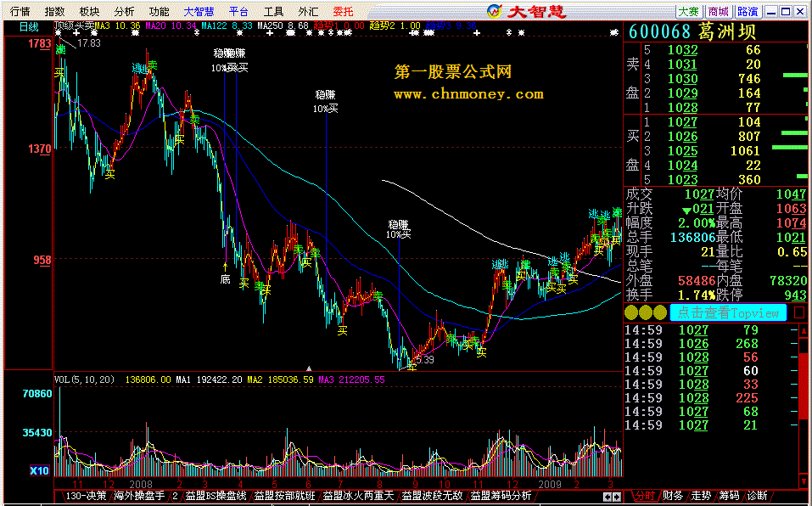The image size is (812, 506).
Task: Click the small white triangle on time axis
Action: click(x=309, y=368)
